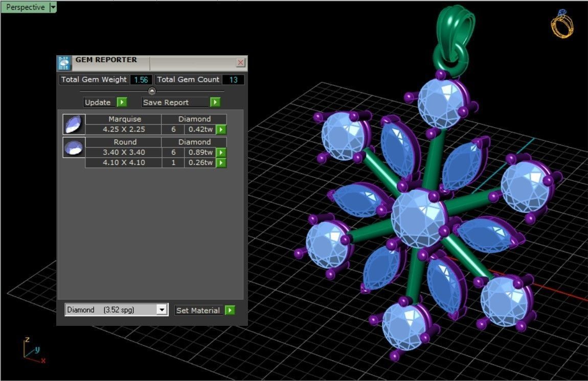The width and height of the screenshot is (588, 381).
Task: Close the Gem Reporter panel
Action: point(241,62)
